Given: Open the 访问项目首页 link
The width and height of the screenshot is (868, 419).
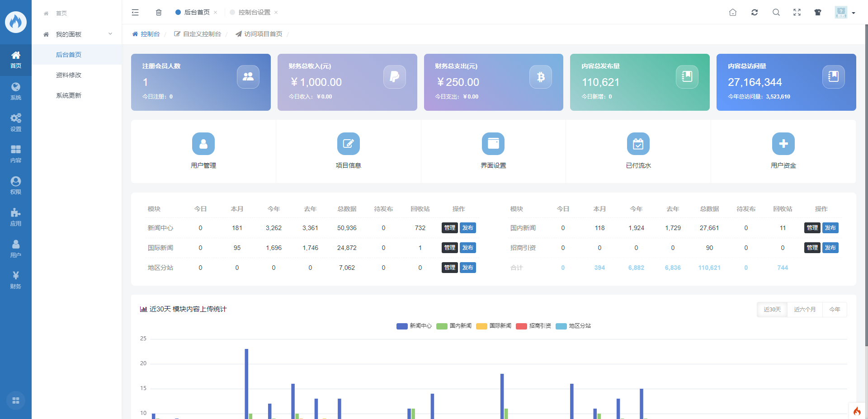Looking at the screenshot, I should tap(259, 34).
